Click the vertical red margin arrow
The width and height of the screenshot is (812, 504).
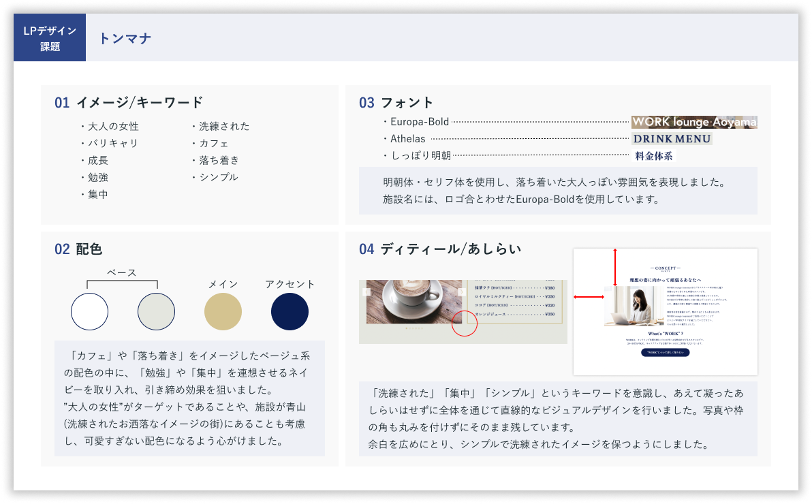coord(615,267)
